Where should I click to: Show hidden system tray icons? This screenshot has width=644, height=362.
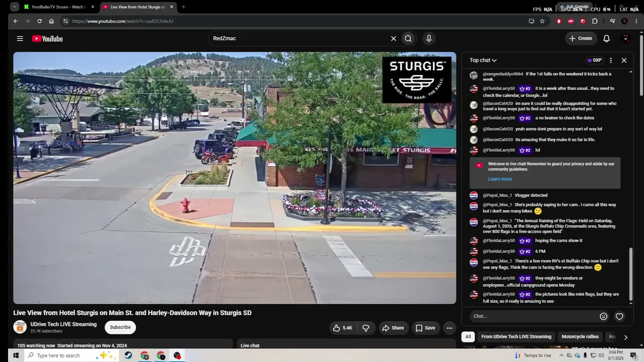[x=561, y=355]
